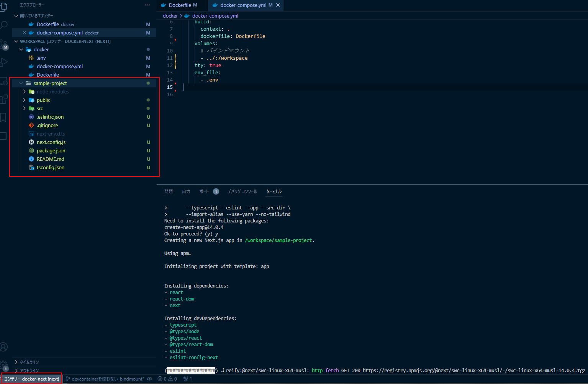Click 'env_file:' line in editor
Image resolution: width=588 pixels, height=384 pixels.
point(208,73)
